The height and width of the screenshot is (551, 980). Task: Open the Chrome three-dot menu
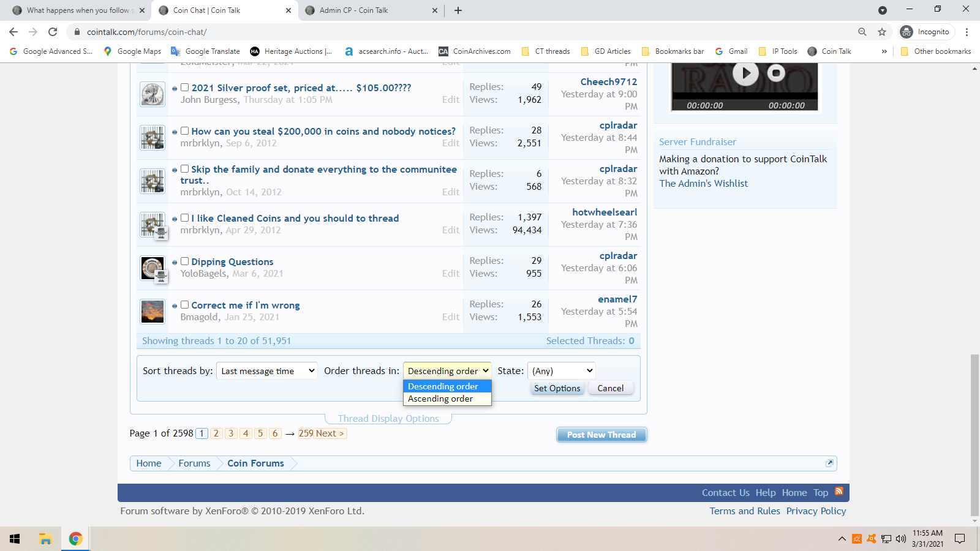tap(967, 32)
